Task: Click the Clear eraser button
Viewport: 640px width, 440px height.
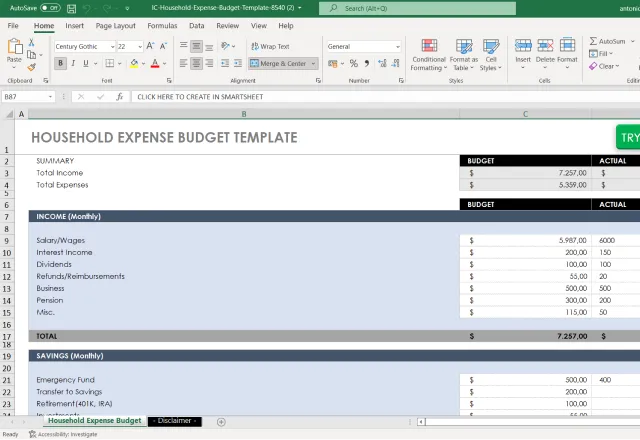Action: pyautogui.click(x=604, y=66)
